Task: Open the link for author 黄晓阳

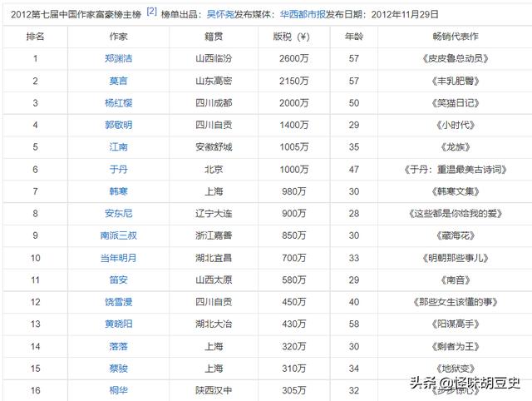Action: [x=118, y=324]
